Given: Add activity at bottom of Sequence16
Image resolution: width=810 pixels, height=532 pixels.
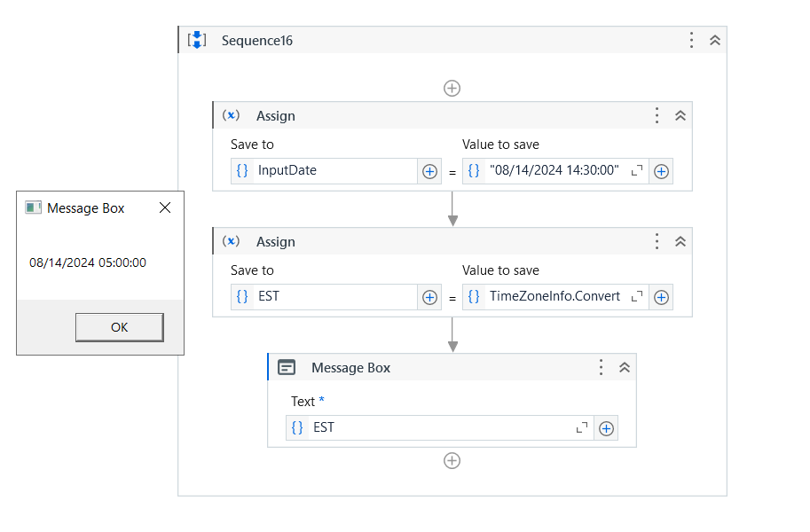Looking at the screenshot, I should click(452, 460).
